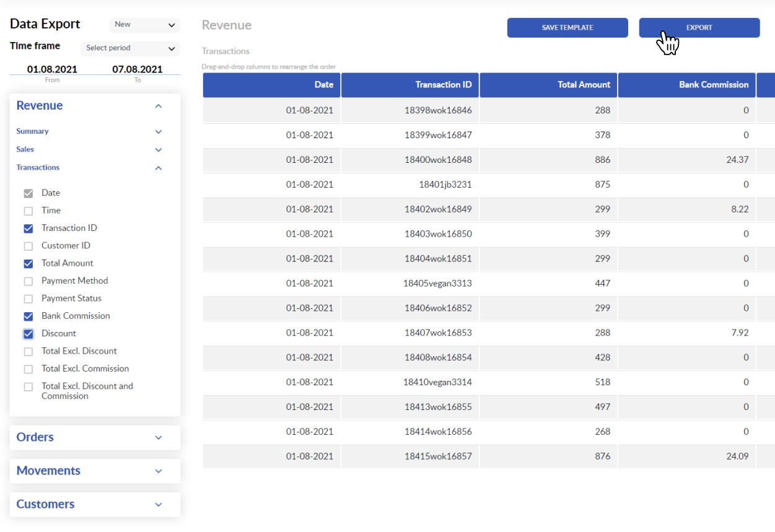This screenshot has width=775, height=532.
Task: Click total amount value 447
Action: click(x=602, y=284)
